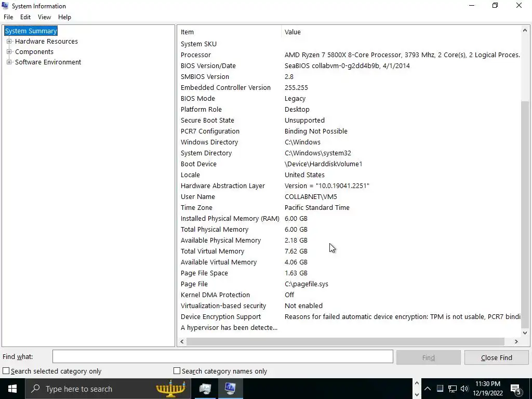Select the Page File Space row
This screenshot has height=399, width=532.
pos(349,273)
